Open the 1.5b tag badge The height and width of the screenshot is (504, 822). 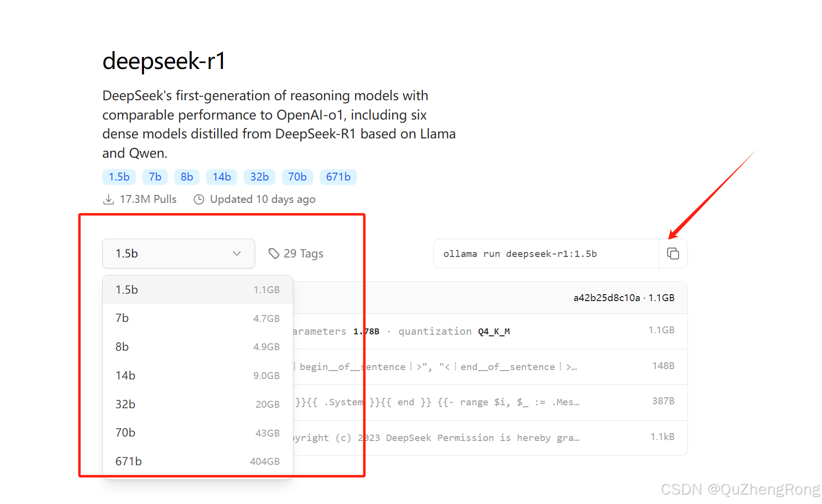point(119,177)
